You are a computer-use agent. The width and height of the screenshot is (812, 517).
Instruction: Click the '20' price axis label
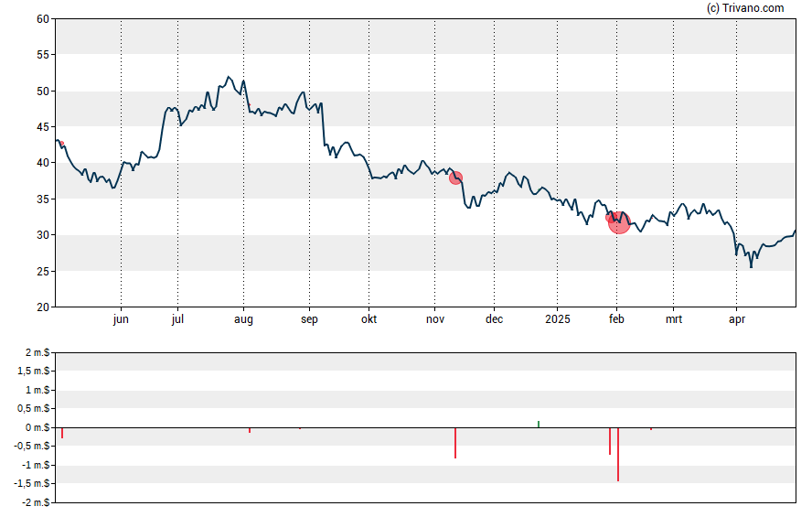point(43,307)
